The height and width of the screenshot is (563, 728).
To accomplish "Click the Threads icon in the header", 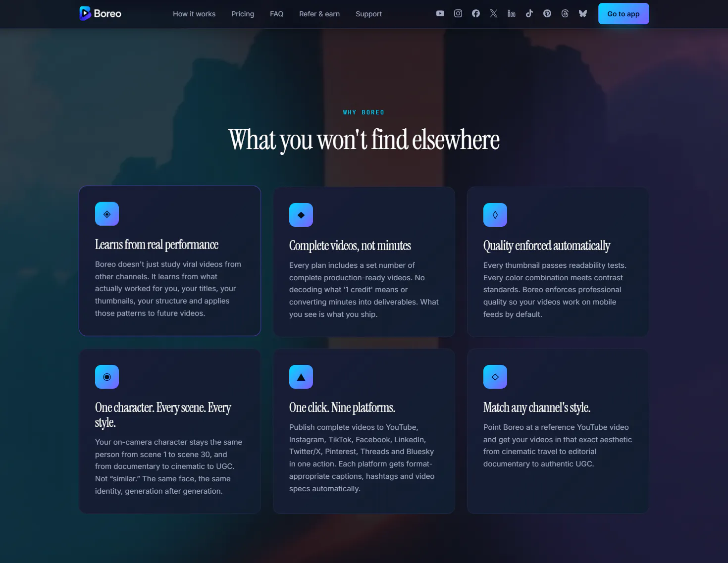I will coord(565,13).
